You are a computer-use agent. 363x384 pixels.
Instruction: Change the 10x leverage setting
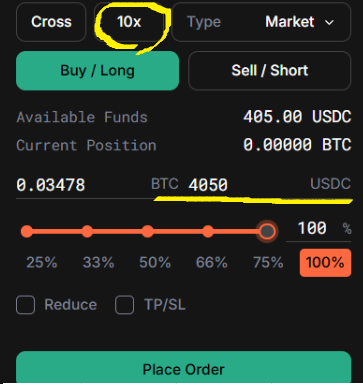pyautogui.click(x=129, y=22)
